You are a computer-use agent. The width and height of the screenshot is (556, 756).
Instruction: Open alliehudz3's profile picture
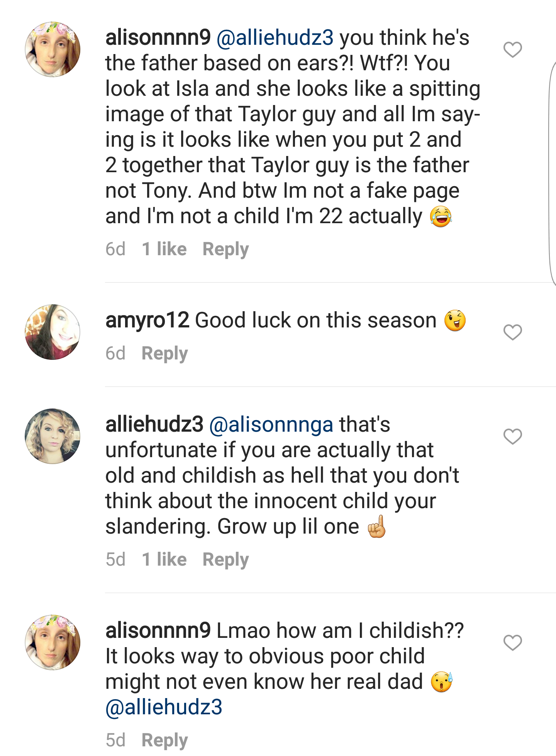coord(53,436)
